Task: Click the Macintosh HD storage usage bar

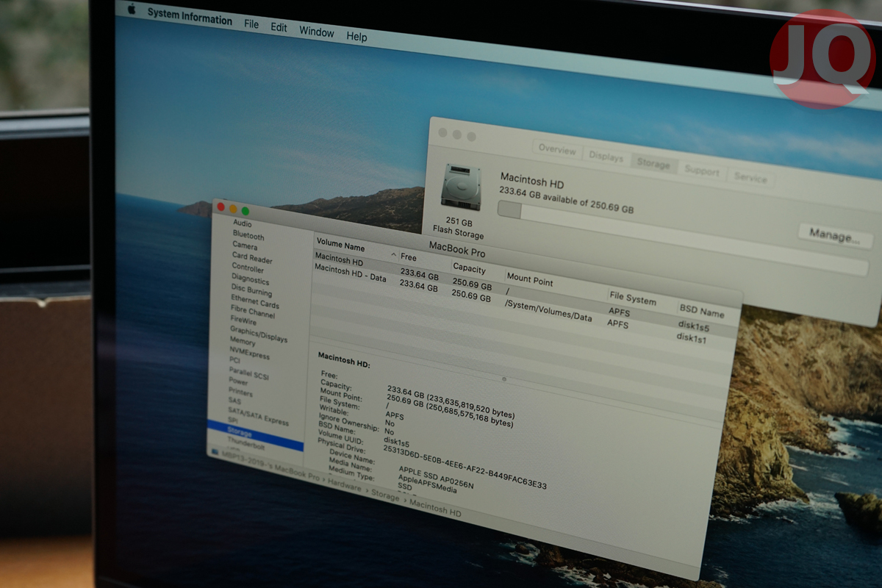Action: (682, 238)
